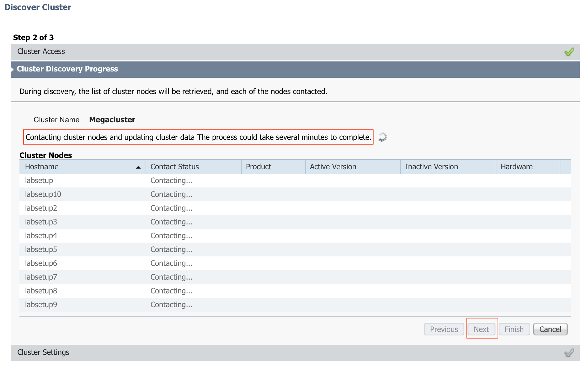This screenshot has height=368, width=588.
Task: Click the Hostname sort arrow
Action: (138, 167)
